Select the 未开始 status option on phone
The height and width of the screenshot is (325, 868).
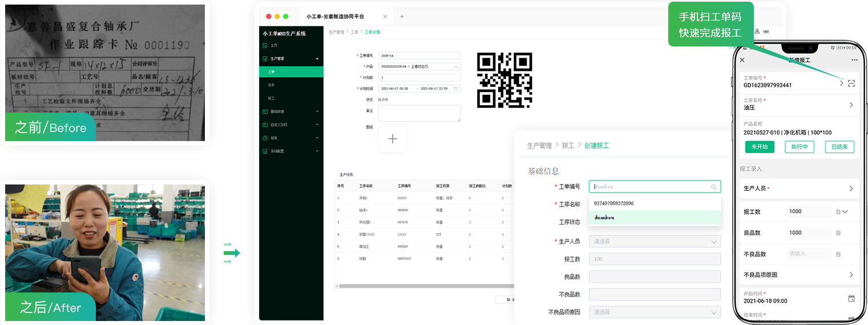point(760,147)
